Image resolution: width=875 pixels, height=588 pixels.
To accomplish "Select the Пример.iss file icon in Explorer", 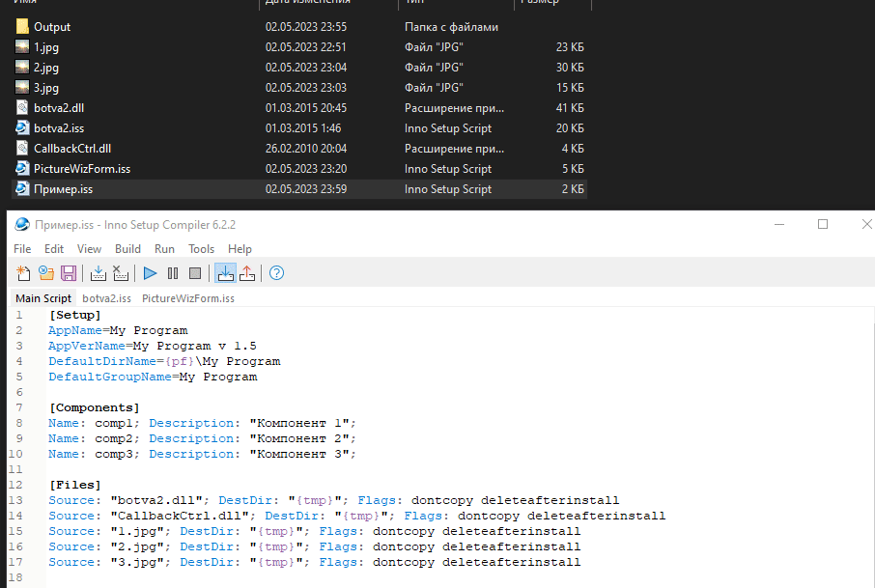I will coord(22,189).
